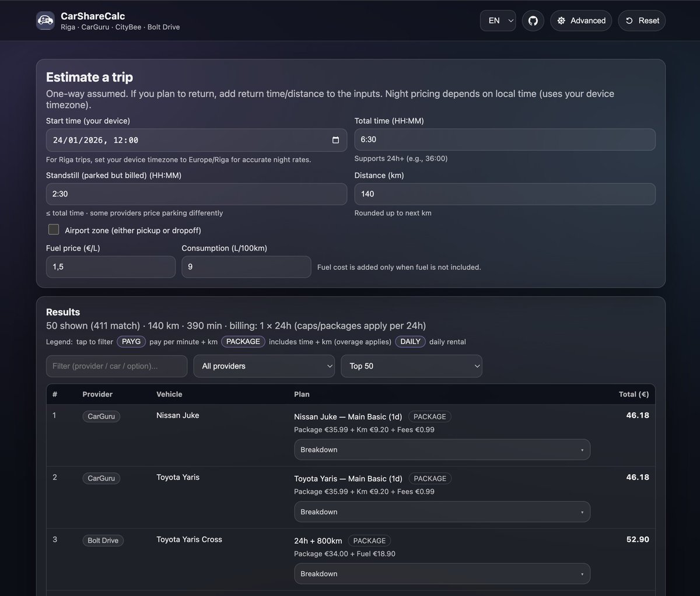Open the All providers dropdown
The width and height of the screenshot is (700, 596).
coord(264,366)
